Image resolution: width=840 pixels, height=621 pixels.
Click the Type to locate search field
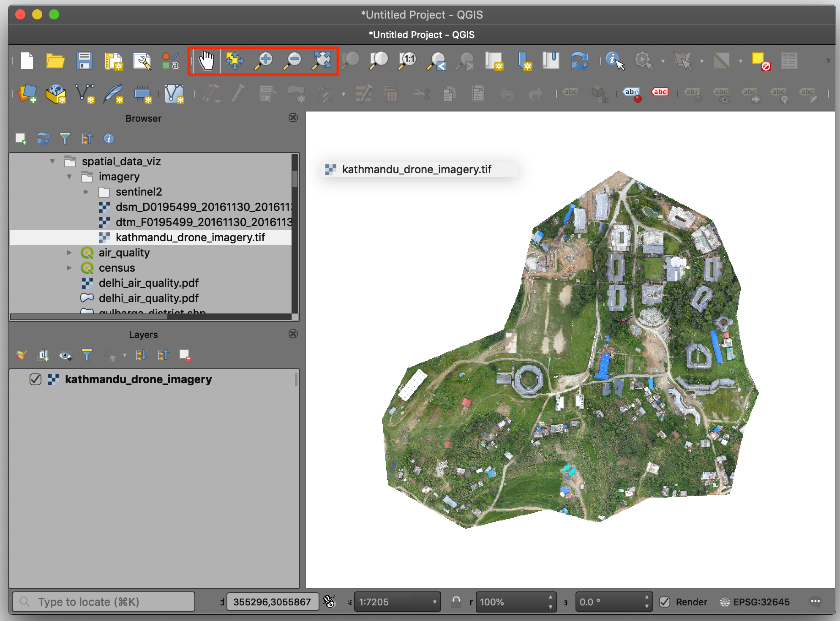click(104, 602)
